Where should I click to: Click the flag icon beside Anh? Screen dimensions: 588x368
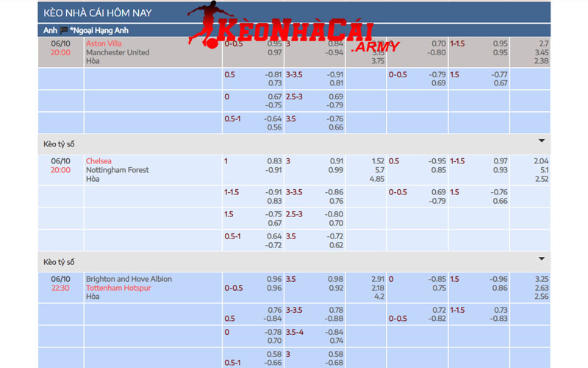64,31
